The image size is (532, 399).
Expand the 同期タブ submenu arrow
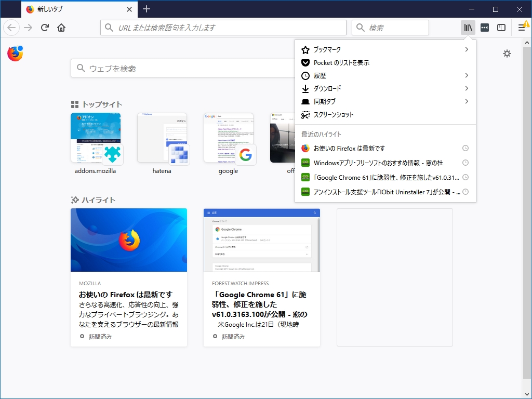[467, 101]
